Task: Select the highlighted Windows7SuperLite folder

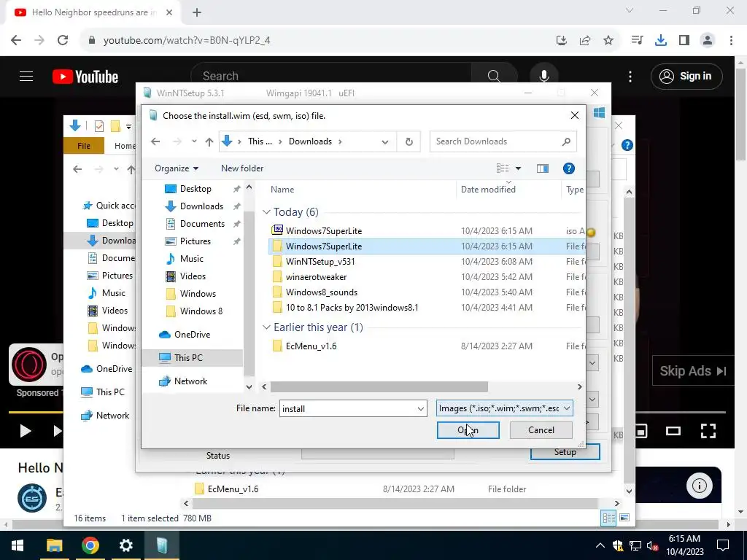Action: point(323,246)
